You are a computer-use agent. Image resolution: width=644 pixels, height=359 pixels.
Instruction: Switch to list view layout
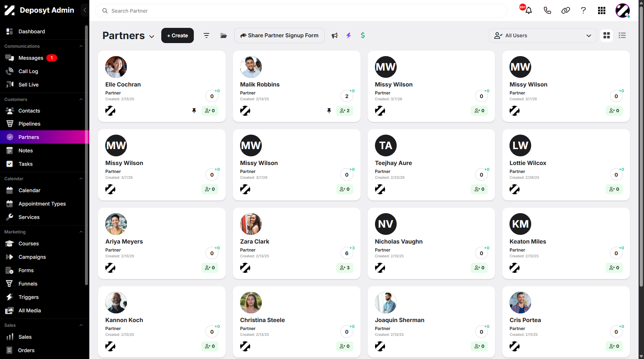pyautogui.click(x=622, y=35)
